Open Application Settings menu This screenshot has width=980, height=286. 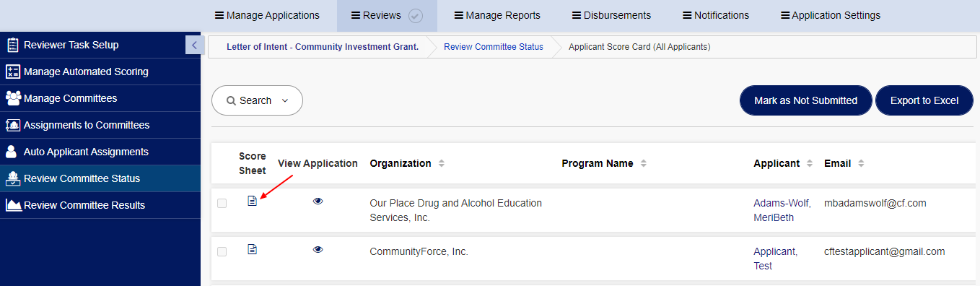[830, 15]
